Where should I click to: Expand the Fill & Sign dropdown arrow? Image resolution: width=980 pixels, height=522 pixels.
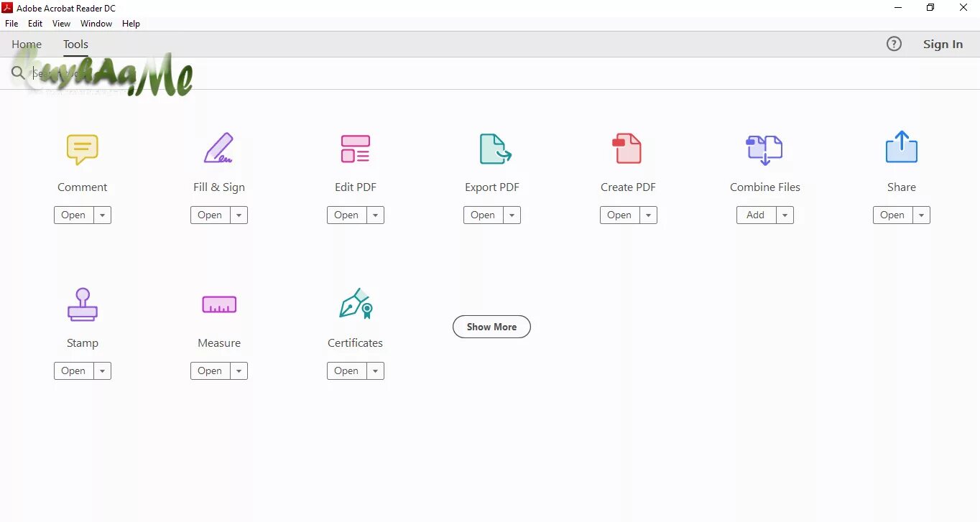click(x=239, y=215)
